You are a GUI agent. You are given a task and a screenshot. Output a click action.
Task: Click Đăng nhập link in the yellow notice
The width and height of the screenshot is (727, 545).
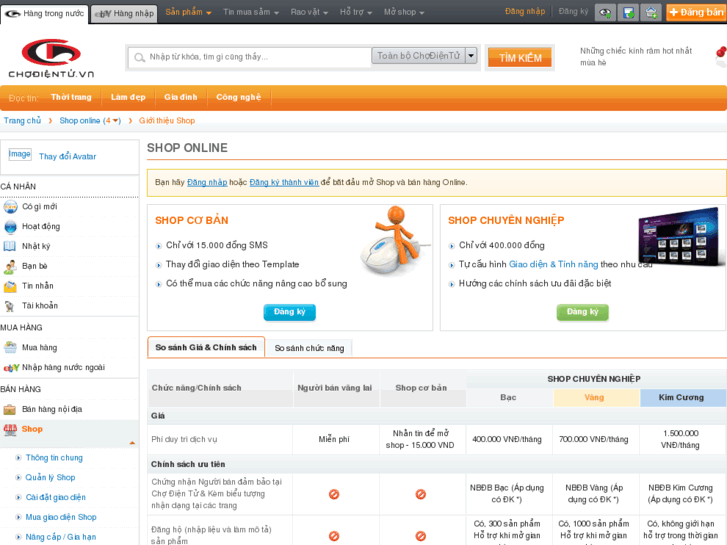coord(207,183)
